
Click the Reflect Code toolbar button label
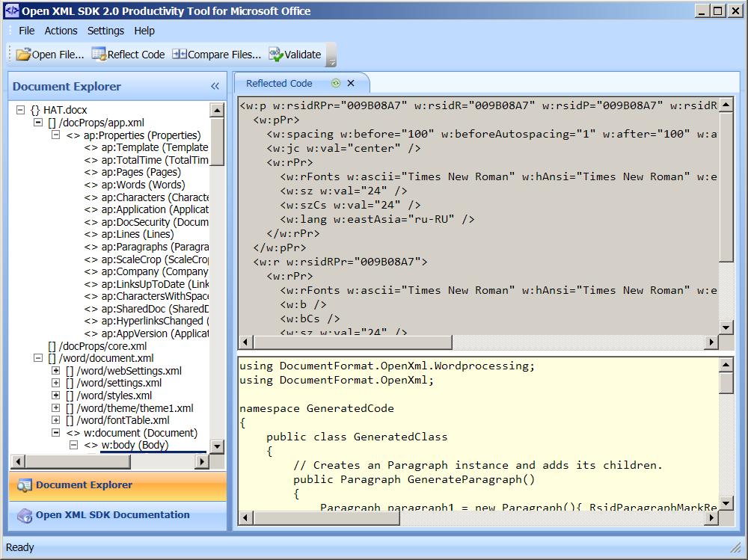136,55
